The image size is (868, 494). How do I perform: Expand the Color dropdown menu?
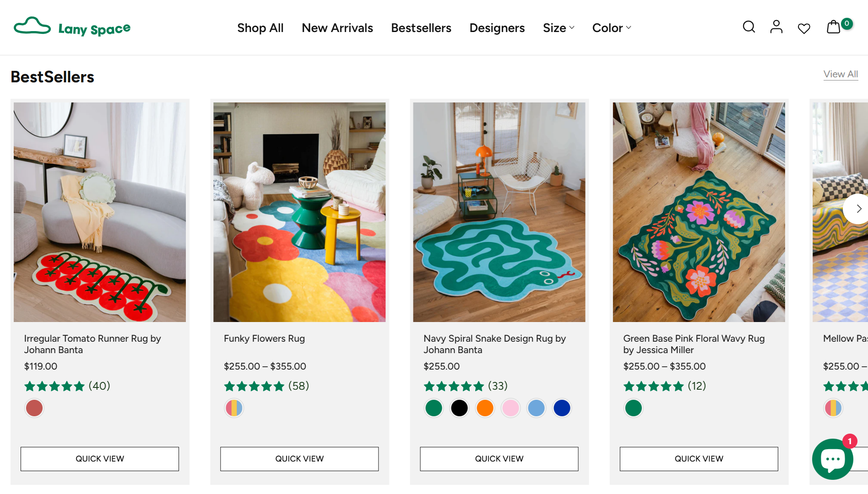coord(612,28)
